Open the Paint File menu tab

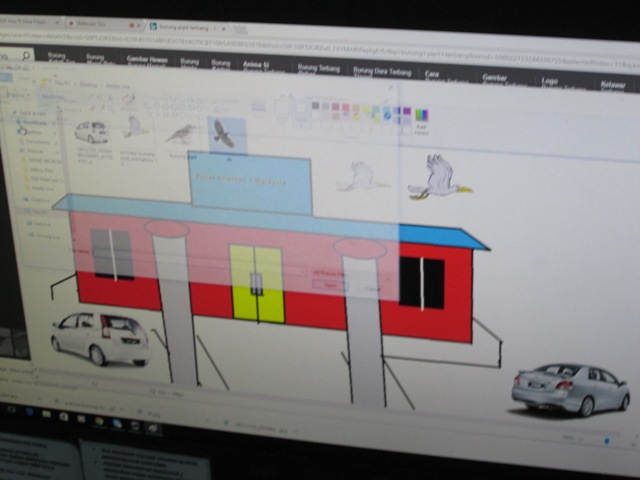coord(7,78)
